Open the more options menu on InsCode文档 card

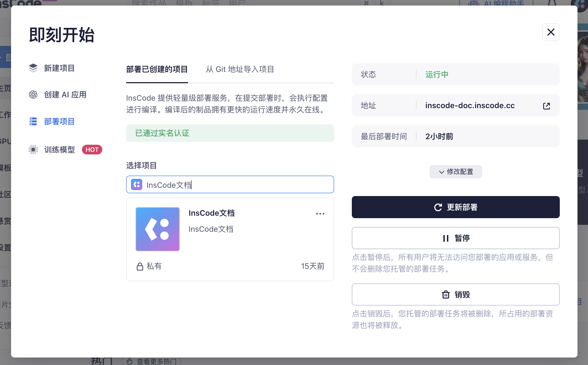click(x=320, y=213)
